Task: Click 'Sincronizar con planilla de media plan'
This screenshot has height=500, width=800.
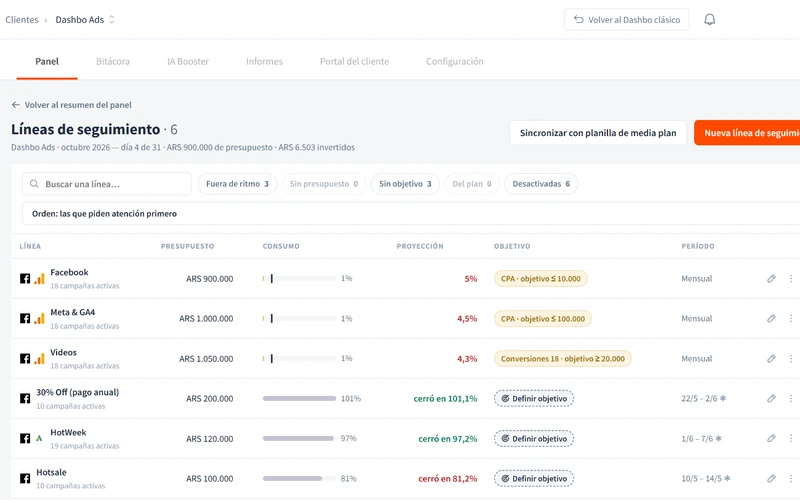Action: coord(598,133)
